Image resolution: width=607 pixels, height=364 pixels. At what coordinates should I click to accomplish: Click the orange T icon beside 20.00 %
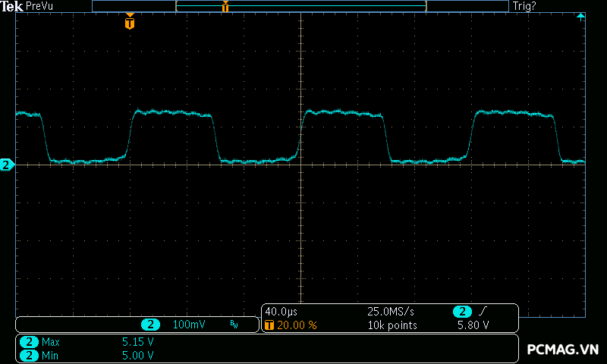269,325
